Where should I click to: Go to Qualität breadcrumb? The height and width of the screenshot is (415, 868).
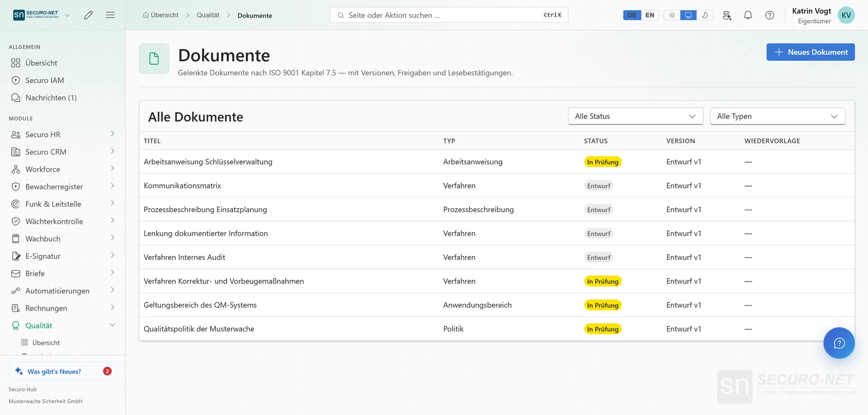pos(208,15)
